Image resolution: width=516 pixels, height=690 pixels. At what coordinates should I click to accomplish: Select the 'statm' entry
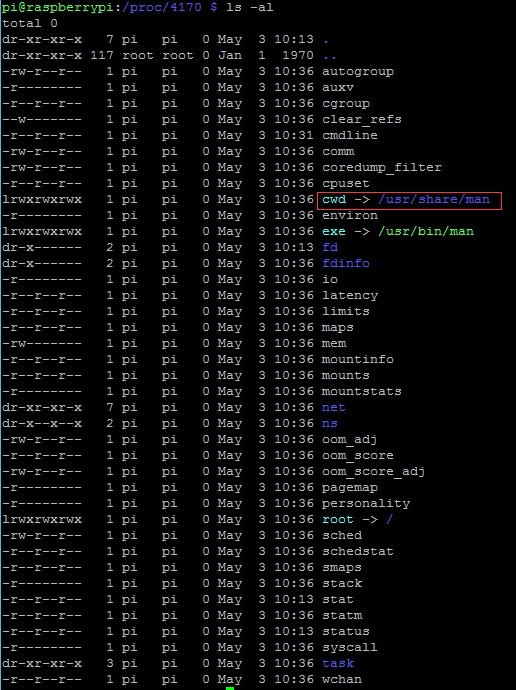[342, 616]
